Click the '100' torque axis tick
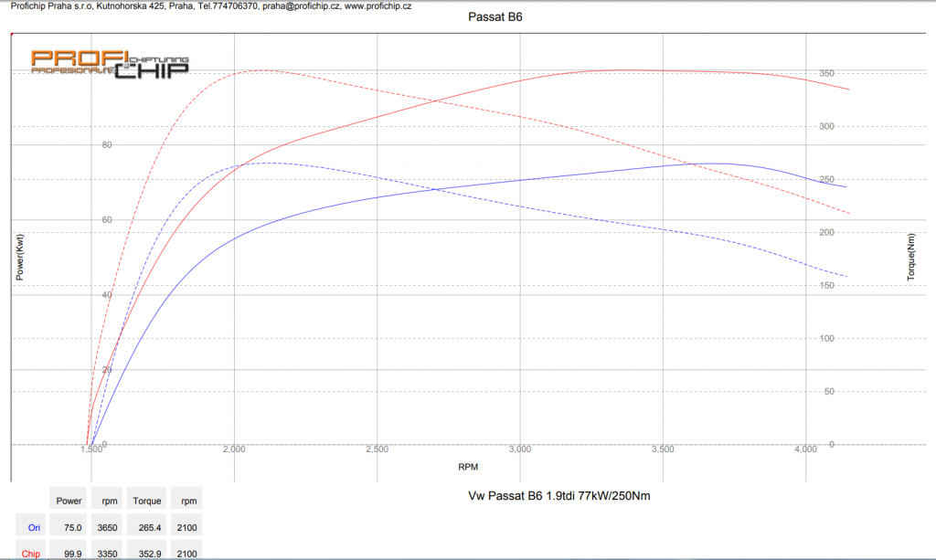This screenshot has height=560, width=936. tap(826, 339)
